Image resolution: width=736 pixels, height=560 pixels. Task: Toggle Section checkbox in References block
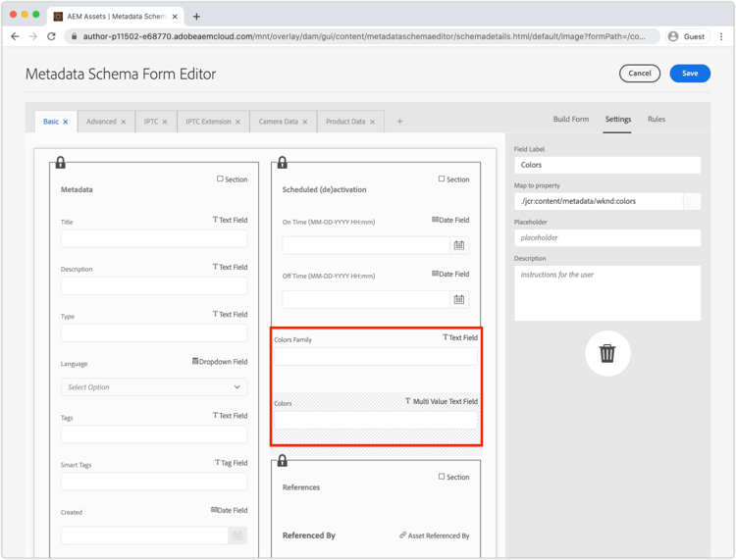click(442, 477)
